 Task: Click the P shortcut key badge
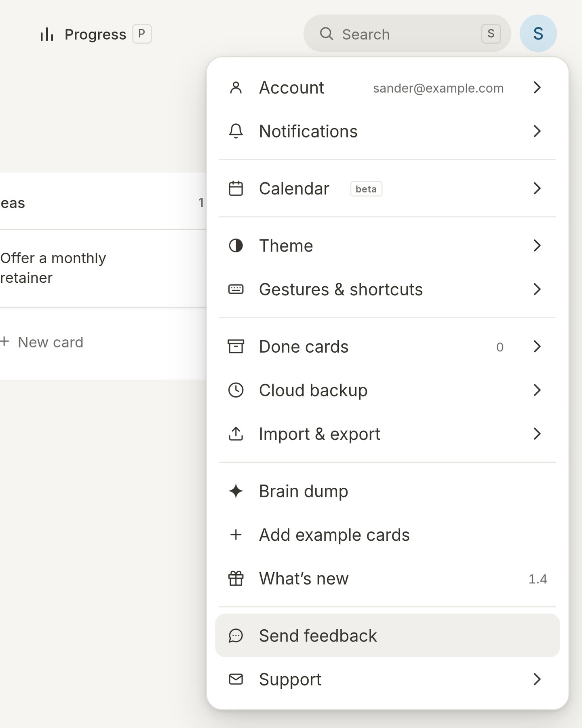click(142, 34)
